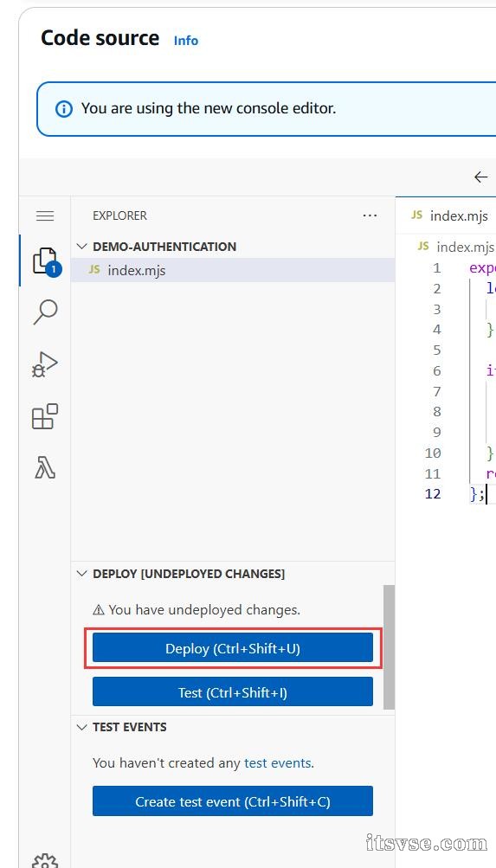This screenshot has width=496, height=868.
Task: Open the test events link
Action: [277, 762]
